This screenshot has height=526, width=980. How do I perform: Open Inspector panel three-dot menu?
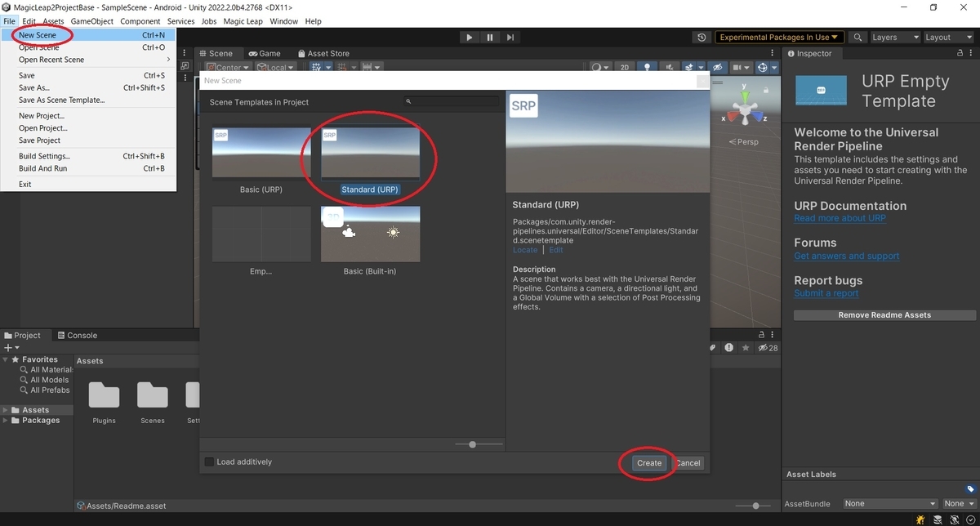971,53
